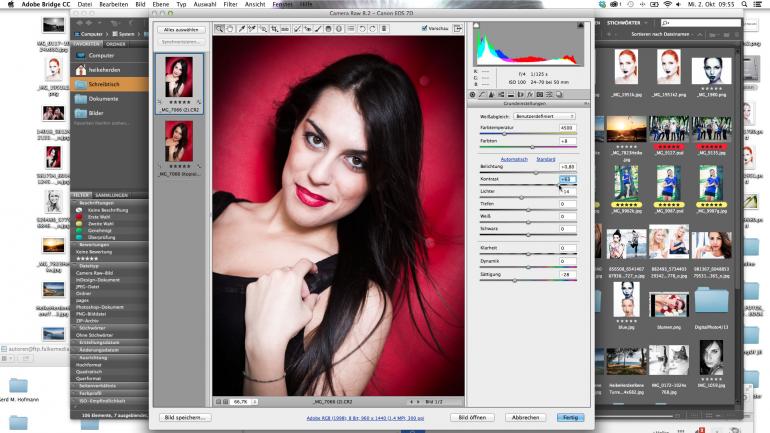
Task: Open the Detail panel tab
Action: 492,94
